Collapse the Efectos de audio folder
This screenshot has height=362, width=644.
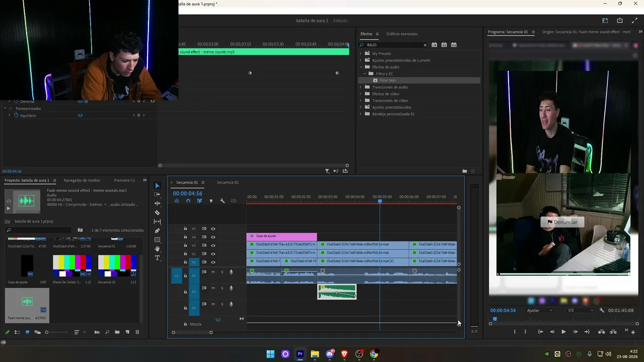(361, 67)
